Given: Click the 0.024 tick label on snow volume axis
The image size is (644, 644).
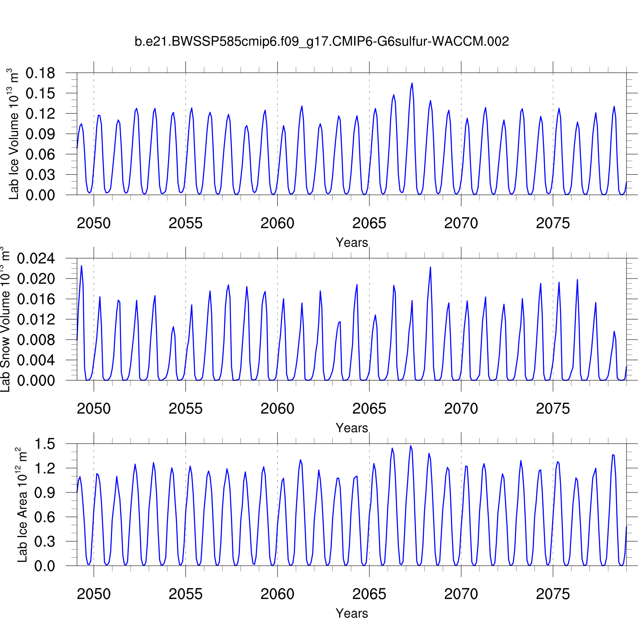Looking at the screenshot, I should click(x=36, y=258).
